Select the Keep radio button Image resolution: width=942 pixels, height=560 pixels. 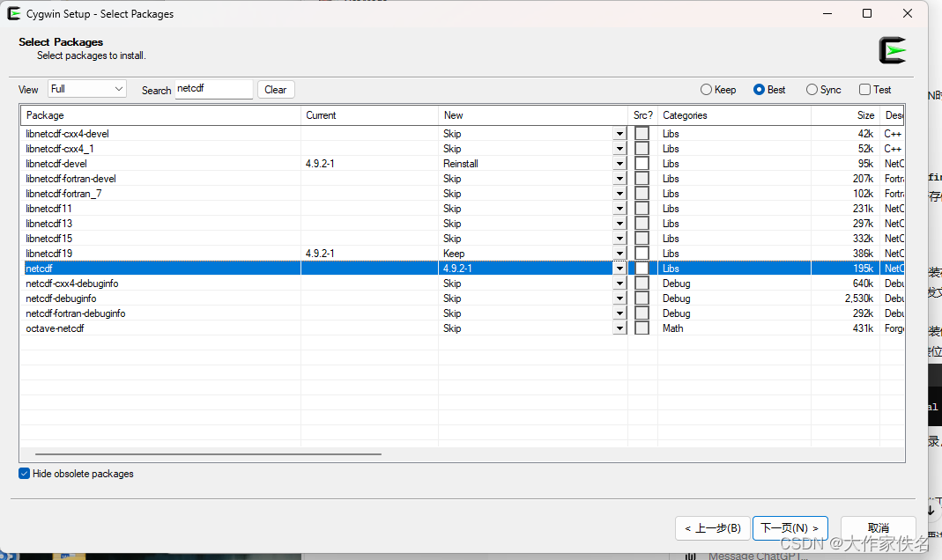coord(718,90)
